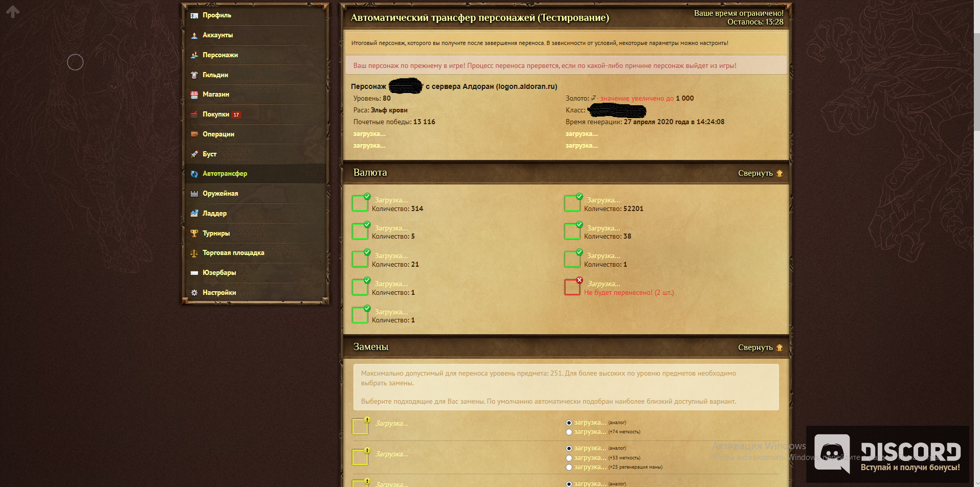Click the scroll-to-top arrow icon

coord(13,11)
